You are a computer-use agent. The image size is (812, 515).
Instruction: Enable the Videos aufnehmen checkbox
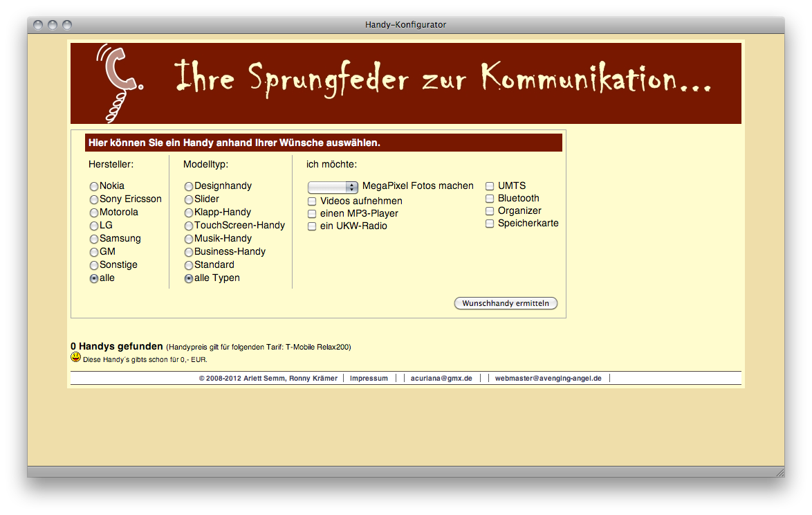tap(312, 201)
